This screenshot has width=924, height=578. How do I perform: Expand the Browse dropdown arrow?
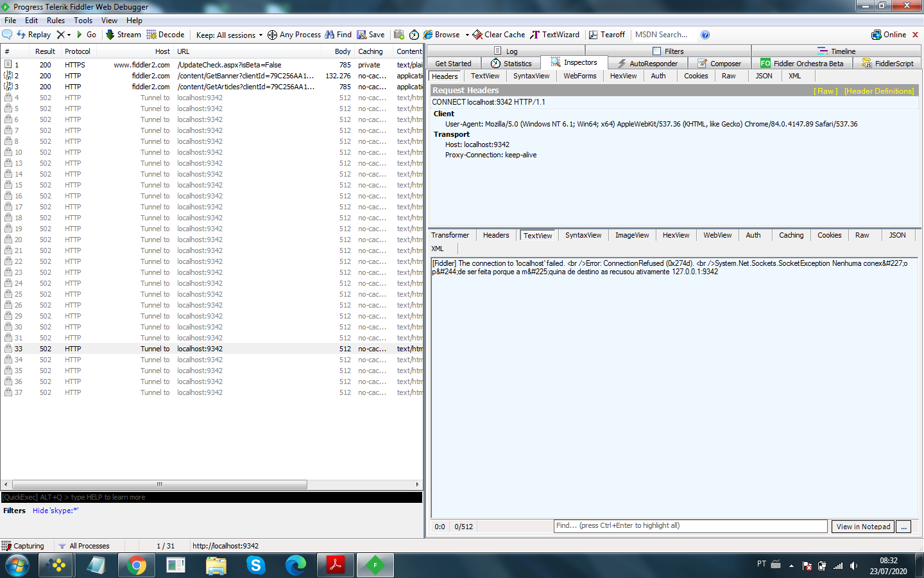tap(467, 35)
